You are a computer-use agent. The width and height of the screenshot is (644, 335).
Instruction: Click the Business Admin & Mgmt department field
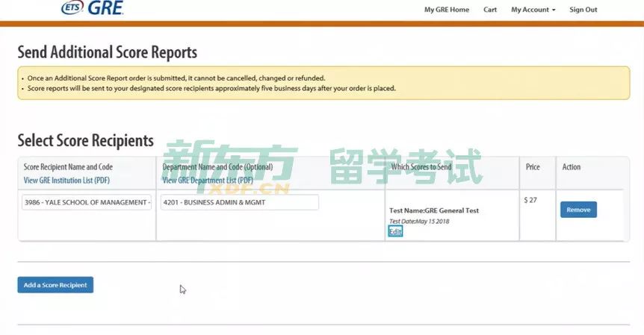(x=240, y=202)
